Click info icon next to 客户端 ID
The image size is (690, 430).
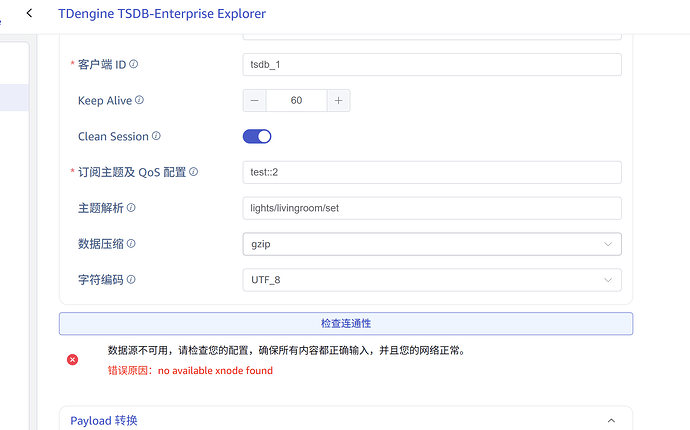[134, 64]
